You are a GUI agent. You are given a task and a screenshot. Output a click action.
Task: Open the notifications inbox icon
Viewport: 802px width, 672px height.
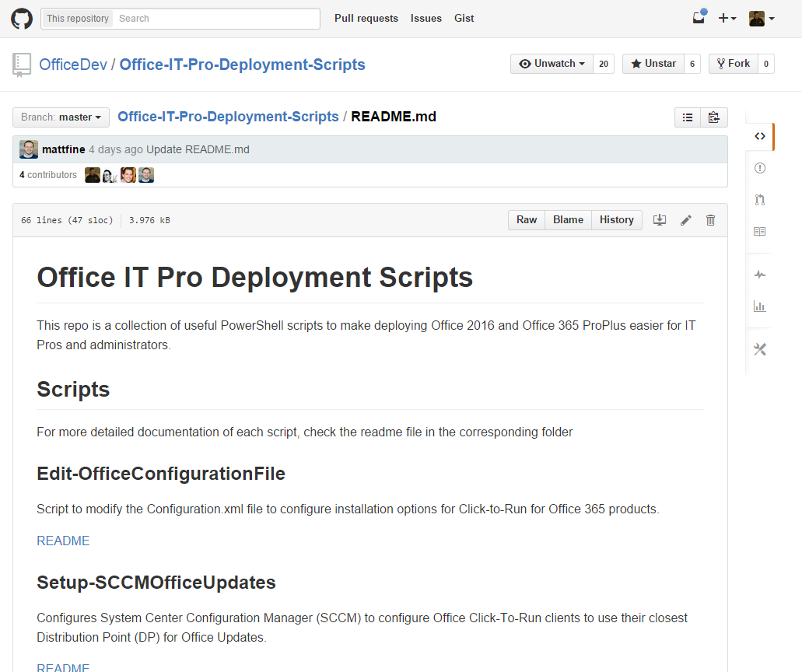point(699,18)
